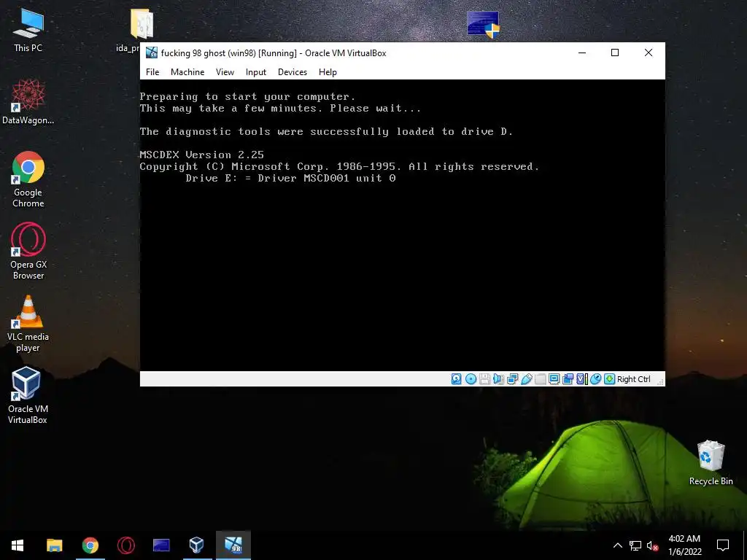This screenshot has width=747, height=560.
Task: Open VirtualBox Manager from the taskbar
Action: 197,545
